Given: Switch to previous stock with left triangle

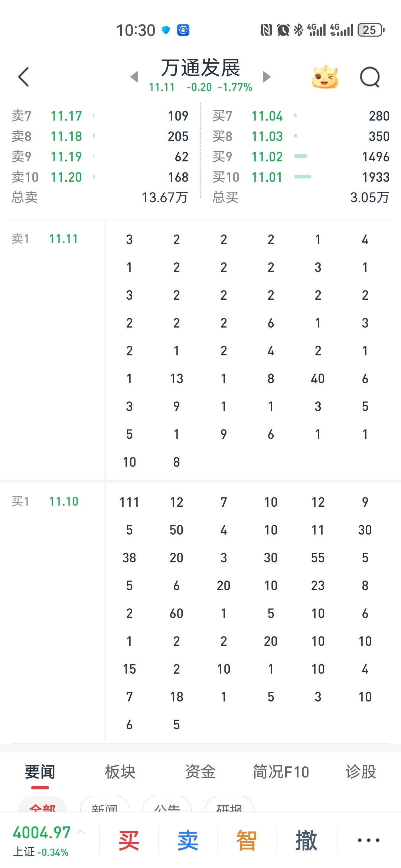Looking at the screenshot, I should 134,77.
